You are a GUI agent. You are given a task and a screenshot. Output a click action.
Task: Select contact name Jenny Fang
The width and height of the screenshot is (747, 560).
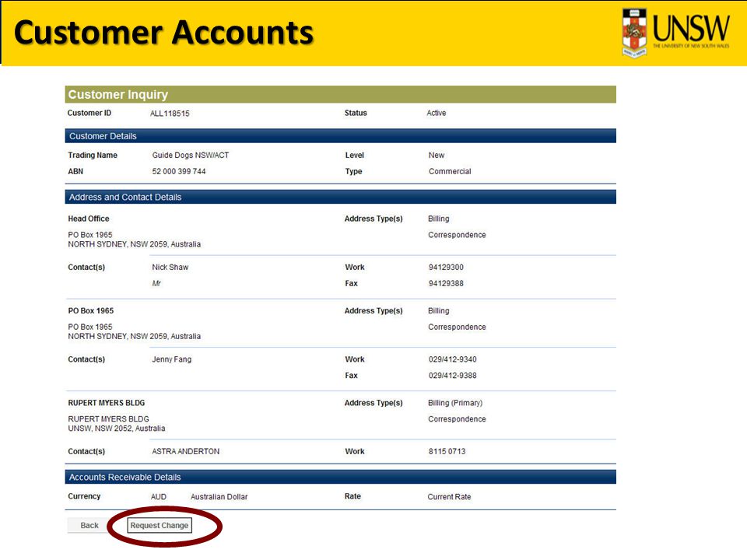[171, 359]
